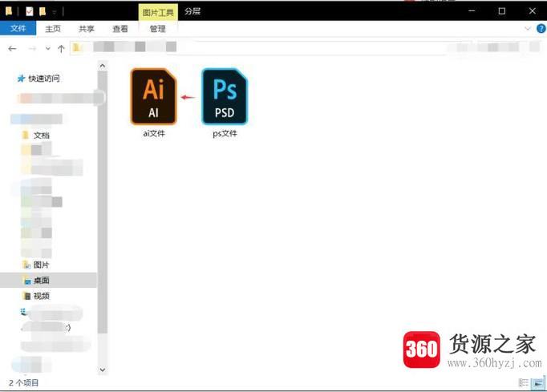Close the Explorer window

click(x=533, y=10)
